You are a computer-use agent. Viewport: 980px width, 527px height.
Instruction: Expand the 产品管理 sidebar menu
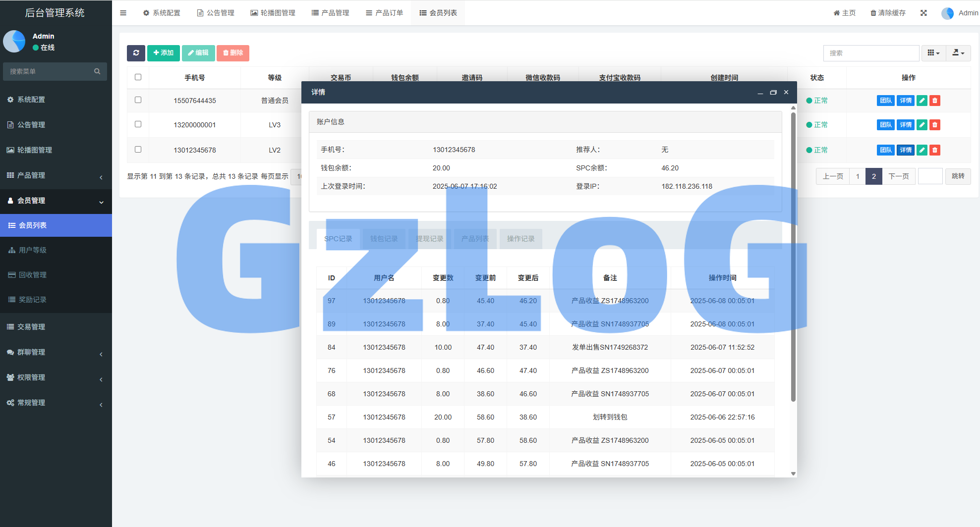56,175
